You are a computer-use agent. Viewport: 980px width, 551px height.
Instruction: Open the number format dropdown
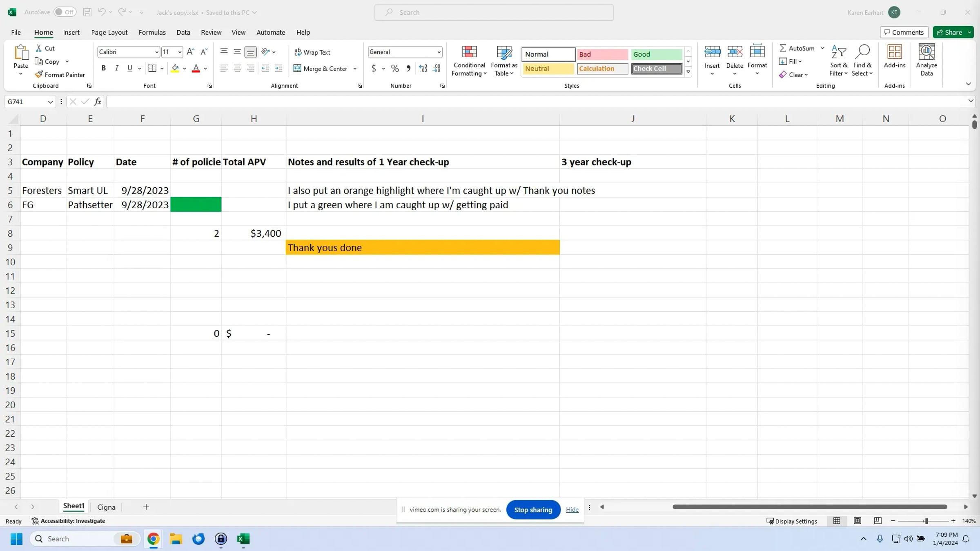[x=439, y=52]
